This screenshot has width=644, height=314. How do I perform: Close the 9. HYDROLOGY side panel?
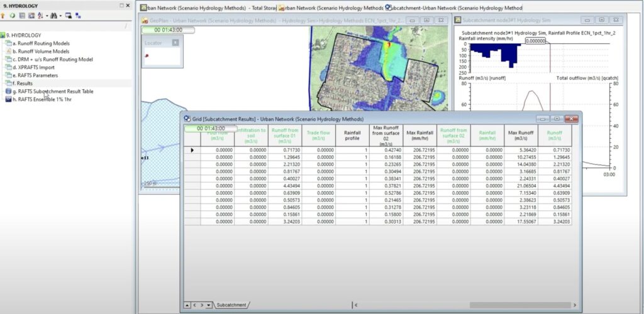(128, 6)
